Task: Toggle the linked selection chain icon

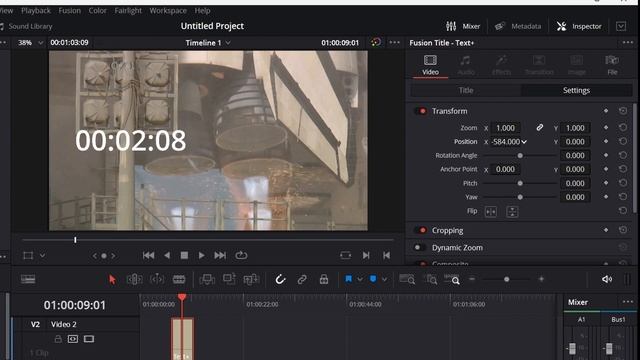Action: click(x=302, y=280)
